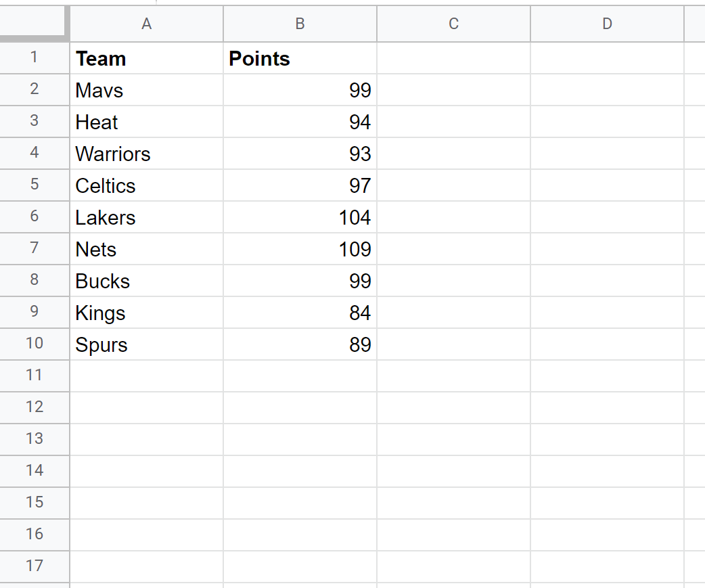The image size is (705, 588).
Task: Select row 1 header
Action: [x=35, y=58]
